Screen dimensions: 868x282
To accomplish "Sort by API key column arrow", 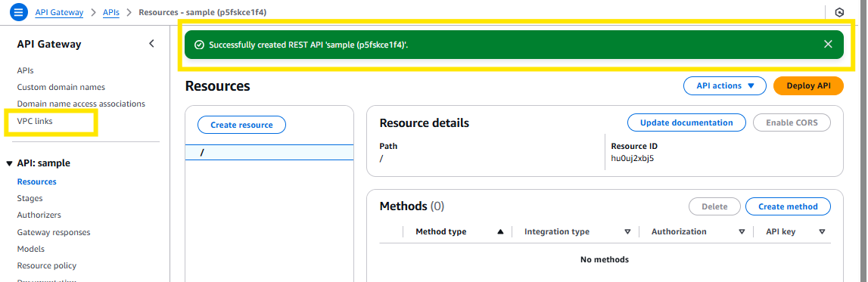I will [822, 231].
